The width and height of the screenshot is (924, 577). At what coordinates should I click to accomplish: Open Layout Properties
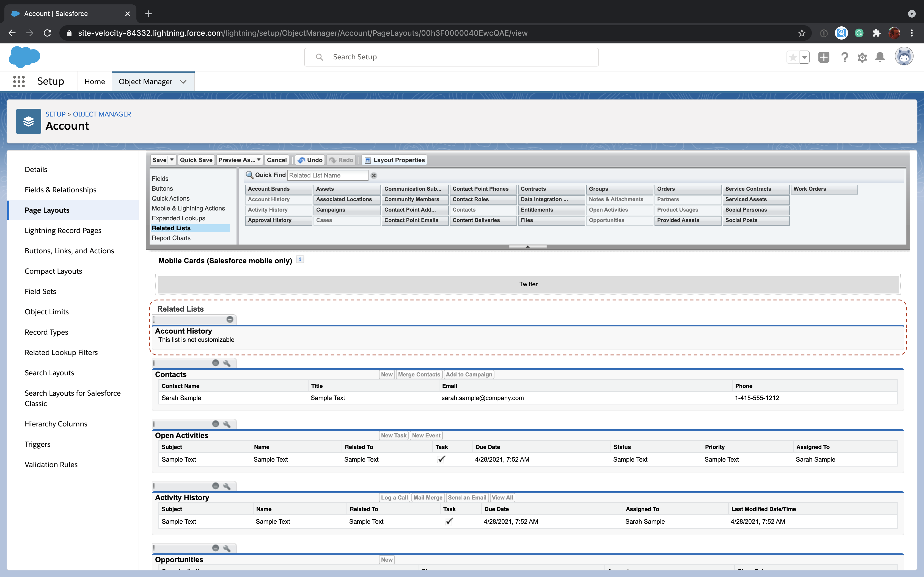pos(394,160)
